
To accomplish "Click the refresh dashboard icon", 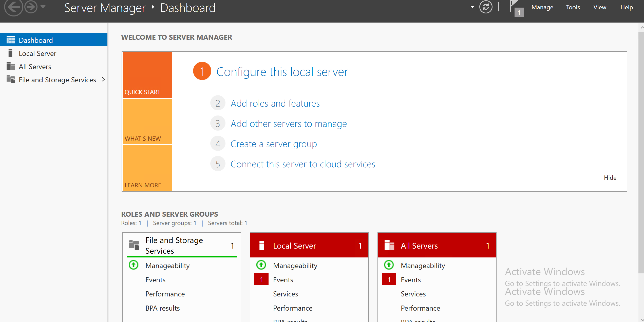I will pyautogui.click(x=485, y=7).
